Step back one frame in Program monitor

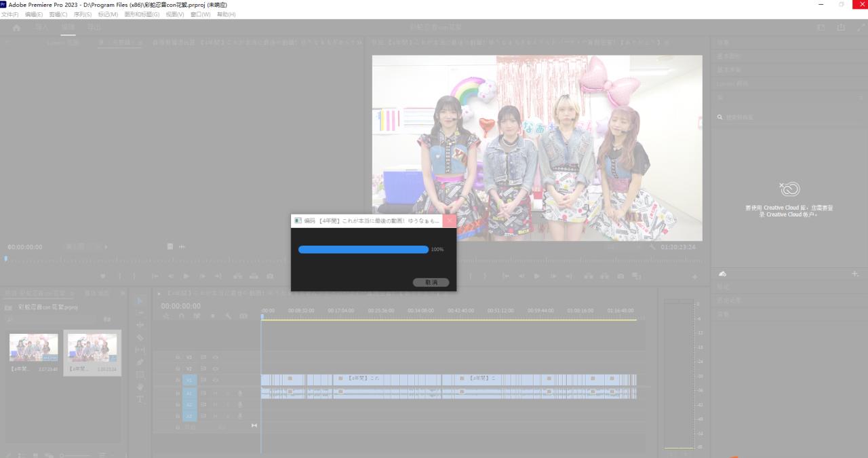tap(521, 276)
